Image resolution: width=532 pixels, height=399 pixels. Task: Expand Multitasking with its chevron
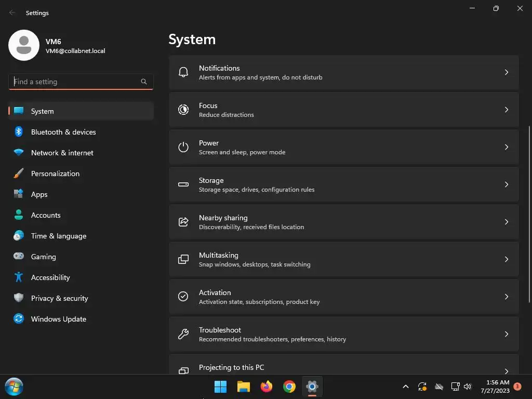[x=506, y=259]
